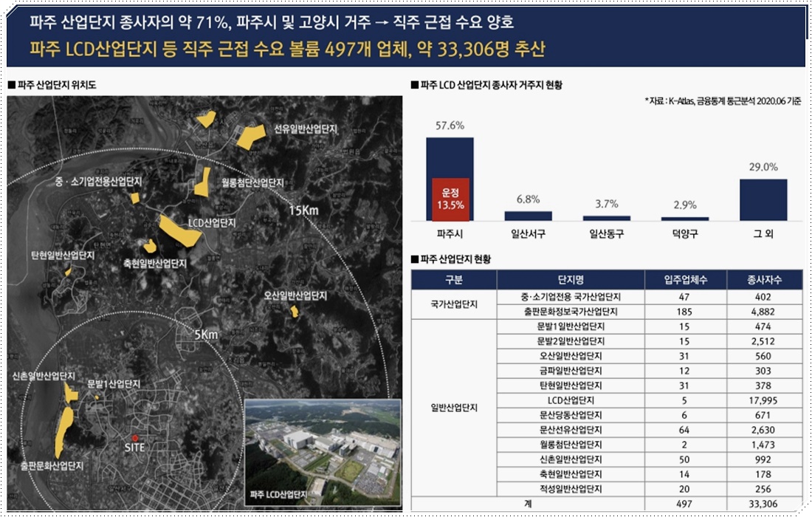The image size is (812, 517).
Task: Click the 금파일반산업단지 table cell
Action: click(571, 371)
